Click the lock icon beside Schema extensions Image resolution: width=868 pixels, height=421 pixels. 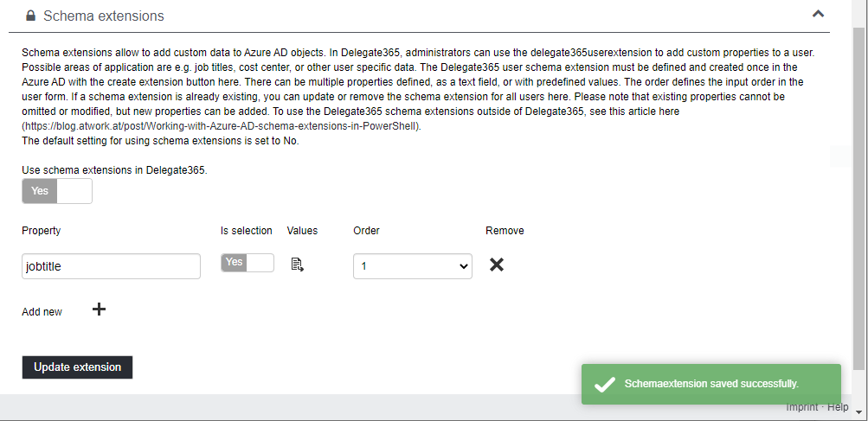pyautogui.click(x=30, y=16)
